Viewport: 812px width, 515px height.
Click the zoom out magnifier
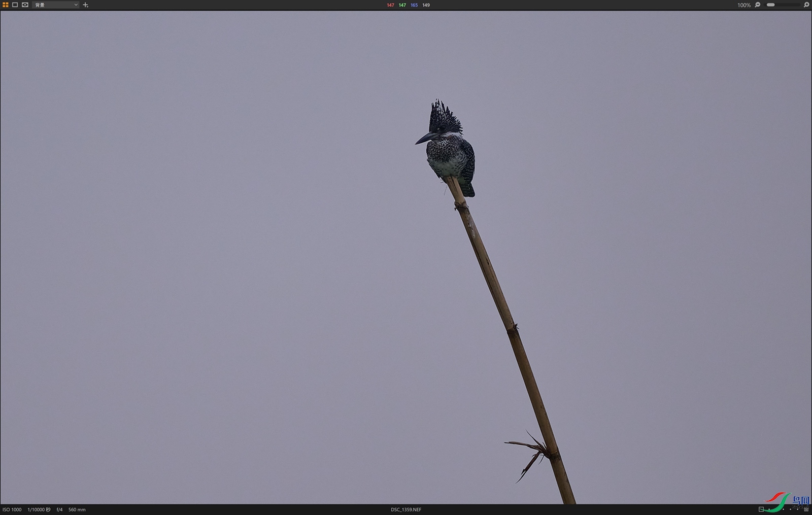point(758,5)
